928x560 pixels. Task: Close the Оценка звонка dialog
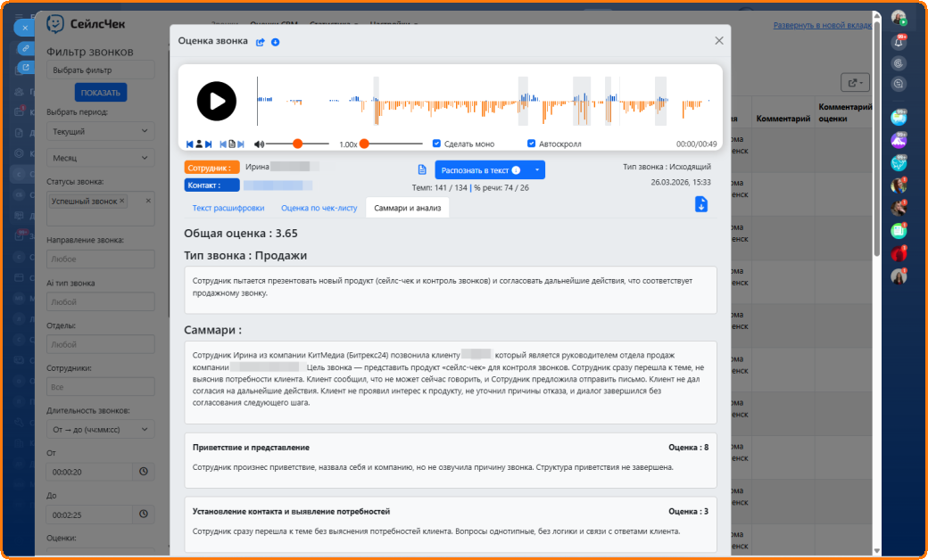pyautogui.click(x=719, y=41)
